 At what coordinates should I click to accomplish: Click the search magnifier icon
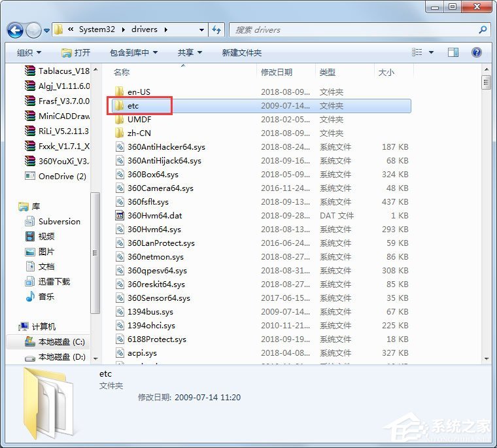(483, 29)
